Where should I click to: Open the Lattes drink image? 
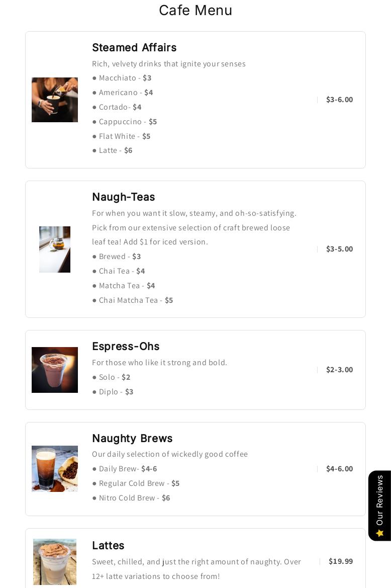click(55, 561)
